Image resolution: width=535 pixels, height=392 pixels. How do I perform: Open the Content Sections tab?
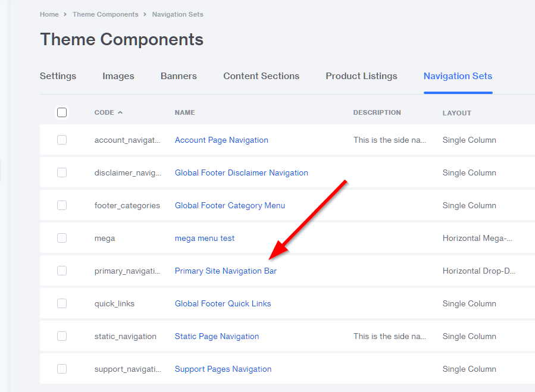(x=261, y=76)
